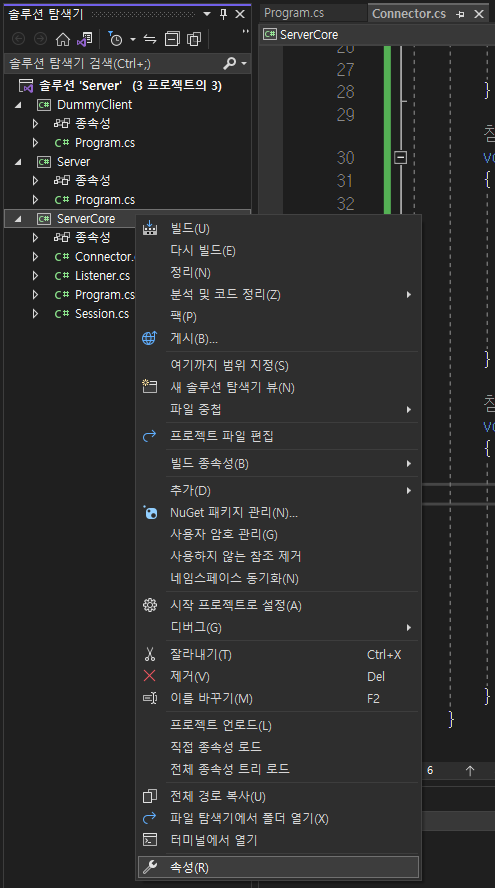Image resolution: width=495 pixels, height=888 pixels.
Task: Open ServerCore project dropdown in editor
Action: coord(378,35)
